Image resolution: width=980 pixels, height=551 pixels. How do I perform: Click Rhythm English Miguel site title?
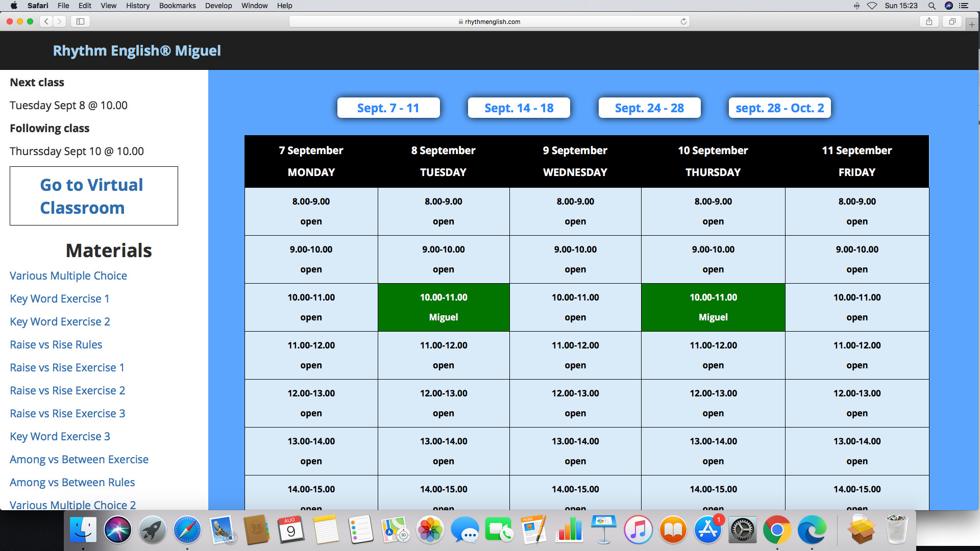[137, 51]
